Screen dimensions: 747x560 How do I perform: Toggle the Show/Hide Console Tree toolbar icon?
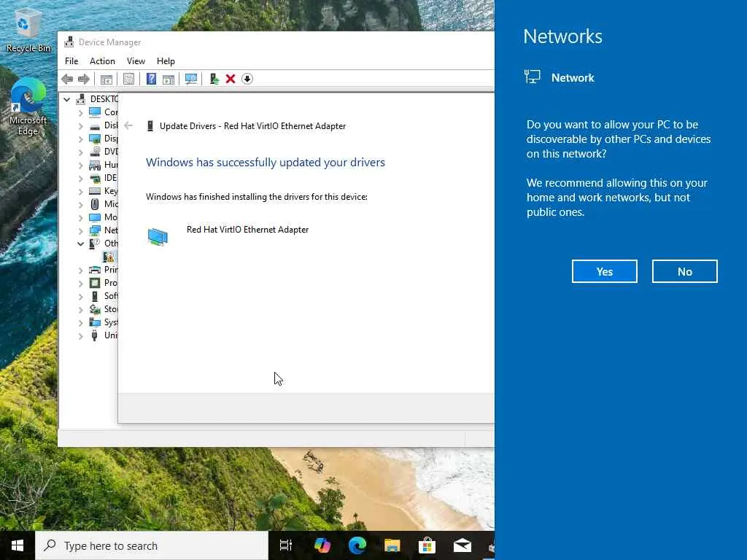[x=107, y=79]
